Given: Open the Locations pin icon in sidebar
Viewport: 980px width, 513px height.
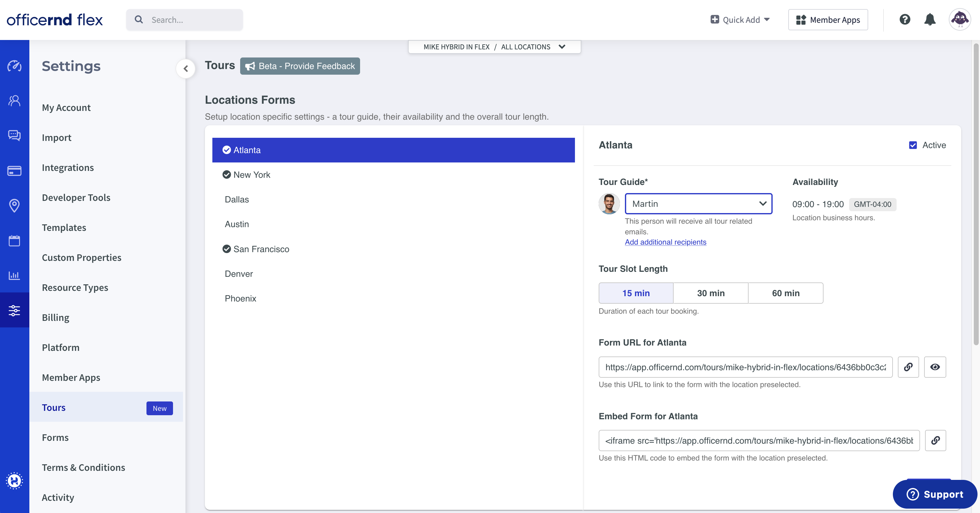Looking at the screenshot, I should (x=14, y=206).
